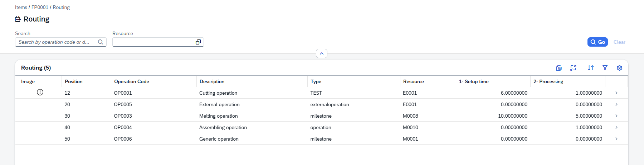Click the Routing (5) table title
The height and width of the screenshot is (165, 644).
(x=36, y=68)
